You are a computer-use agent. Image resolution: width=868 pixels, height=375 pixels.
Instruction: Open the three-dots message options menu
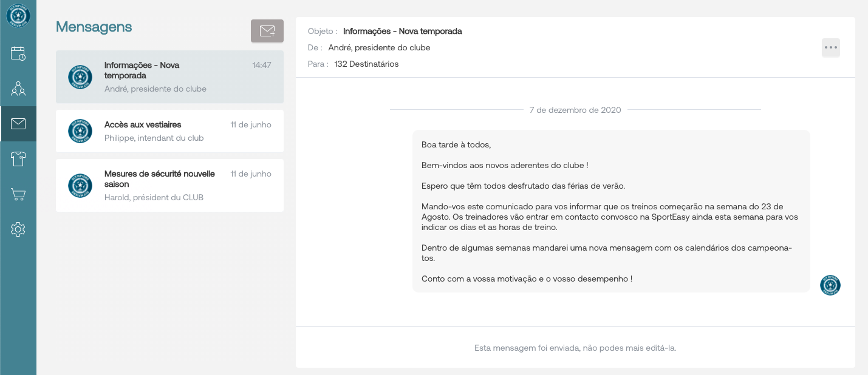pyautogui.click(x=830, y=48)
